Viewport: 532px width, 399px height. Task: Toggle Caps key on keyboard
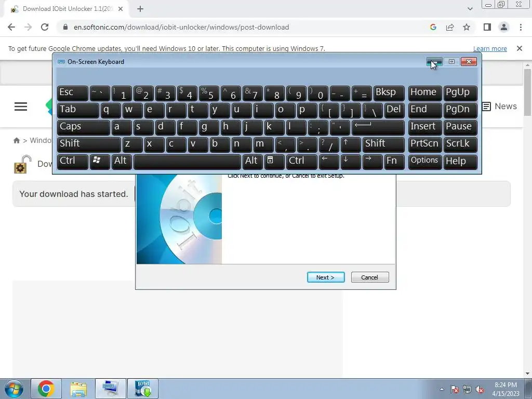(x=84, y=127)
